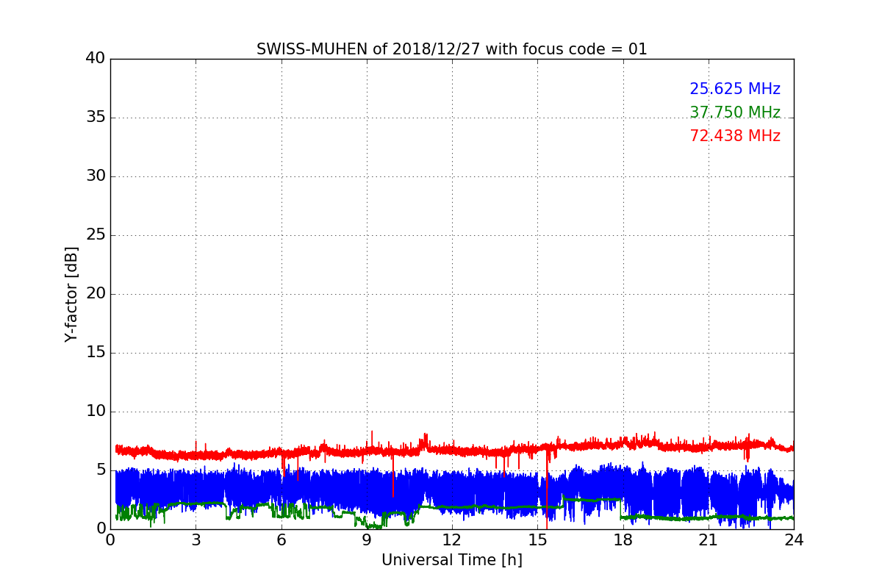Select the 25.625 MHz legend label
This screenshot has width=882, height=588.
(735, 89)
